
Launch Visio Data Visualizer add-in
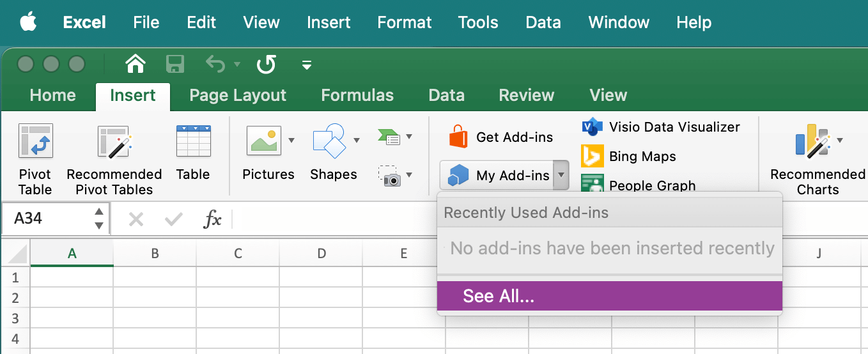(x=661, y=127)
